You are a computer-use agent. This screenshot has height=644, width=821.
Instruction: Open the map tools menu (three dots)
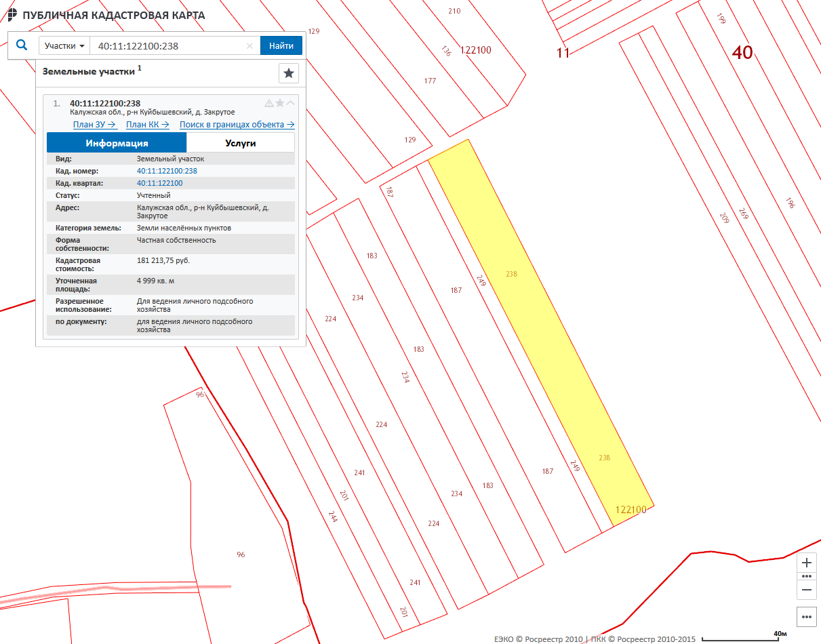[807, 617]
